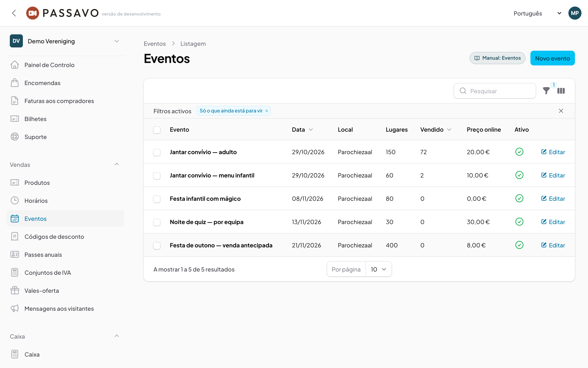Click the Passavo logo icon

pyautogui.click(x=32, y=13)
